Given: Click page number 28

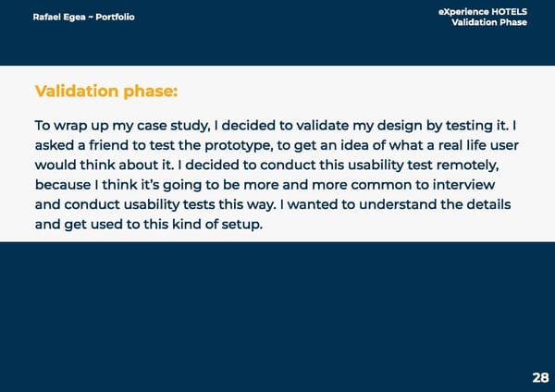Looking at the screenshot, I should [x=540, y=377].
